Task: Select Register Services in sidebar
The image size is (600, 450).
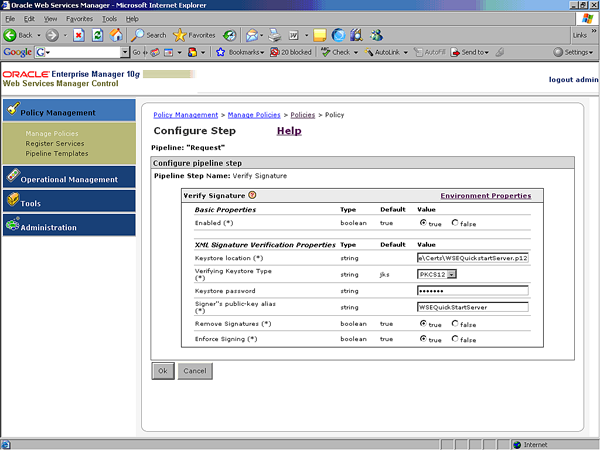Action: coord(55,143)
